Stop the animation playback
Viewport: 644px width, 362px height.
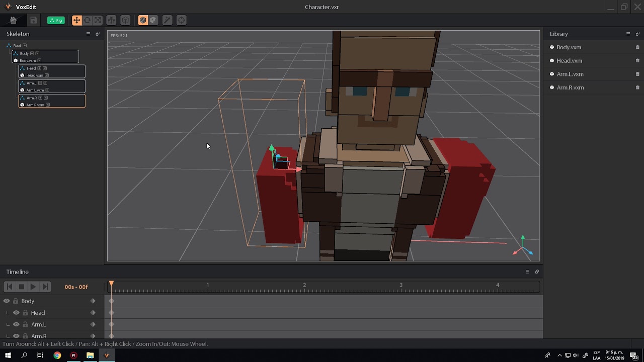(x=21, y=287)
